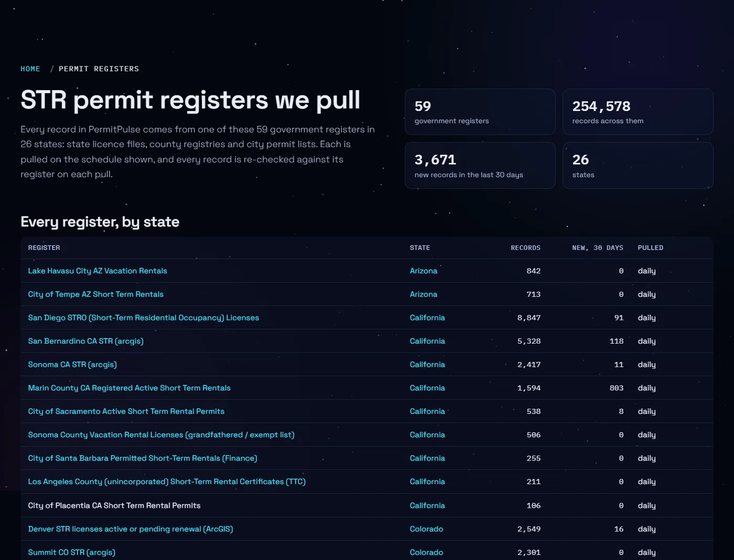
Task: Click daily in the Lake Havasu City row
Action: click(647, 271)
